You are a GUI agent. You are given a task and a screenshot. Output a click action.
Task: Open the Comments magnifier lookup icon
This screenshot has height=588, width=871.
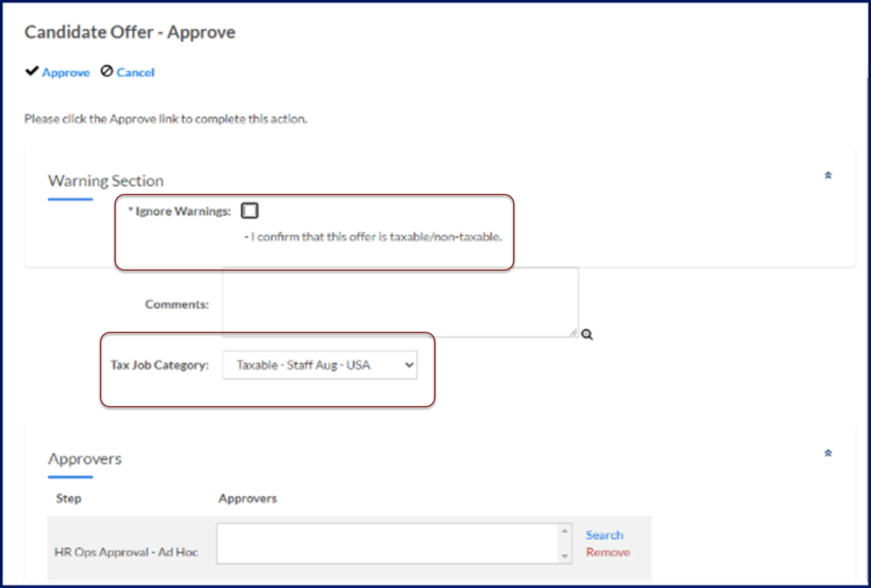pos(587,335)
